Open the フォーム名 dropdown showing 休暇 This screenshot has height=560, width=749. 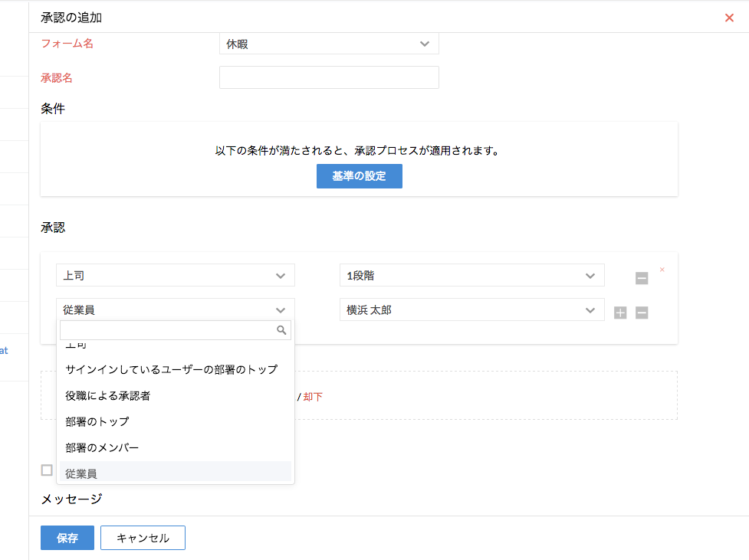[x=329, y=44]
